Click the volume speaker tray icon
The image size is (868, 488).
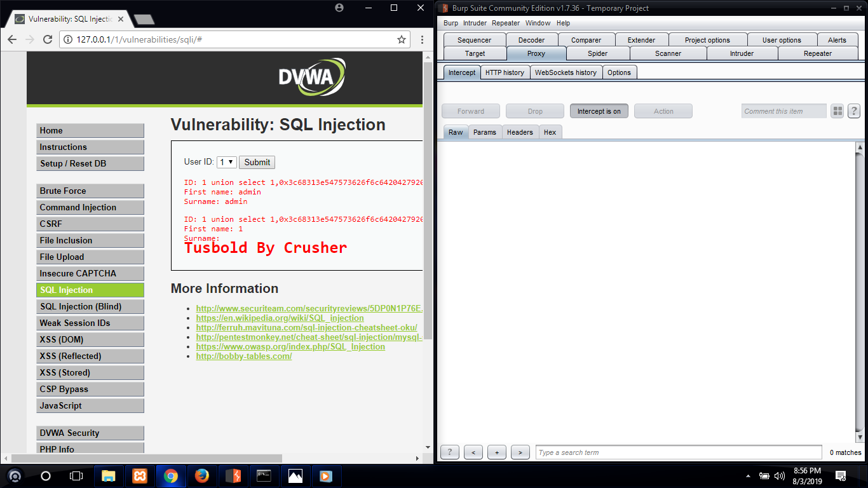coord(780,475)
